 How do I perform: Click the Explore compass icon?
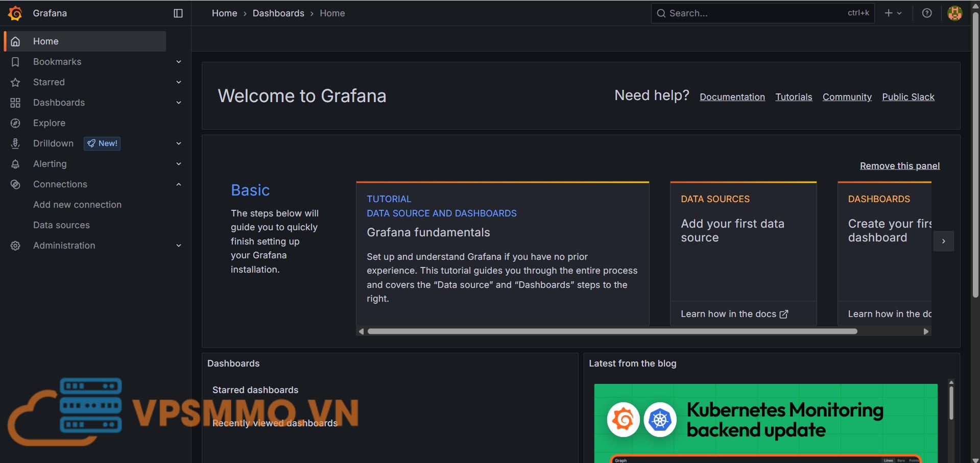coord(15,123)
